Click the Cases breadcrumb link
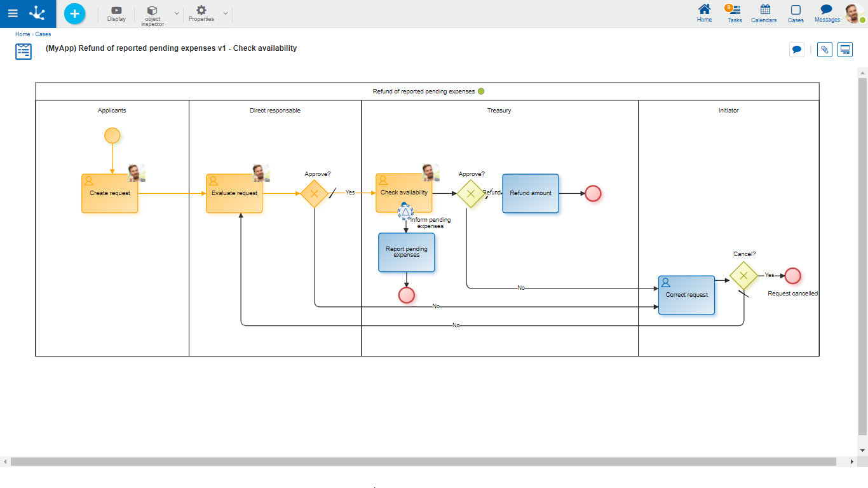 pyautogui.click(x=43, y=34)
